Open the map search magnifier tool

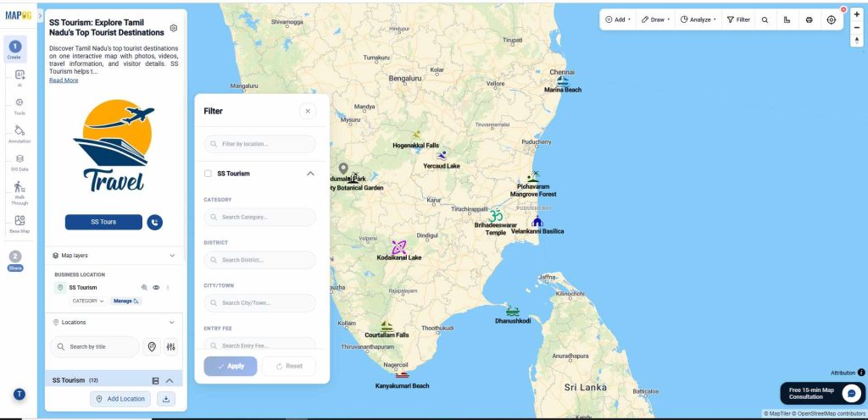click(765, 19)
